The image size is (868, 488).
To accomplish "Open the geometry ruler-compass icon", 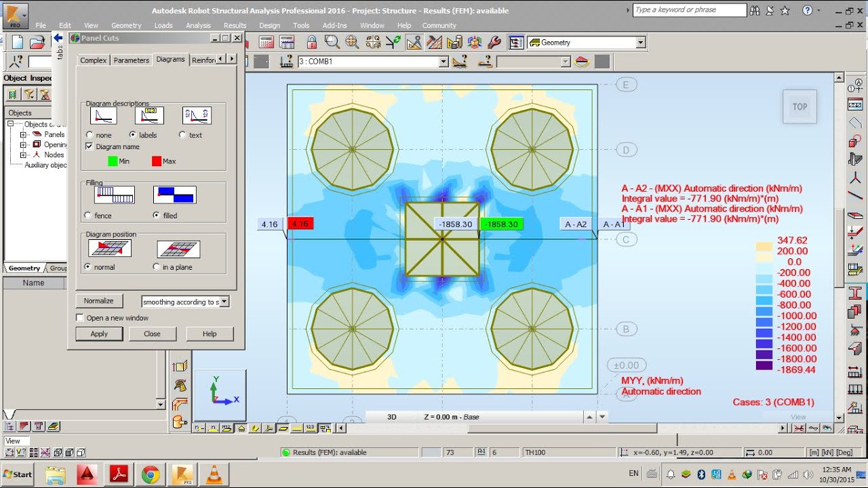I will pyautogui.click(x=414, y=42).
